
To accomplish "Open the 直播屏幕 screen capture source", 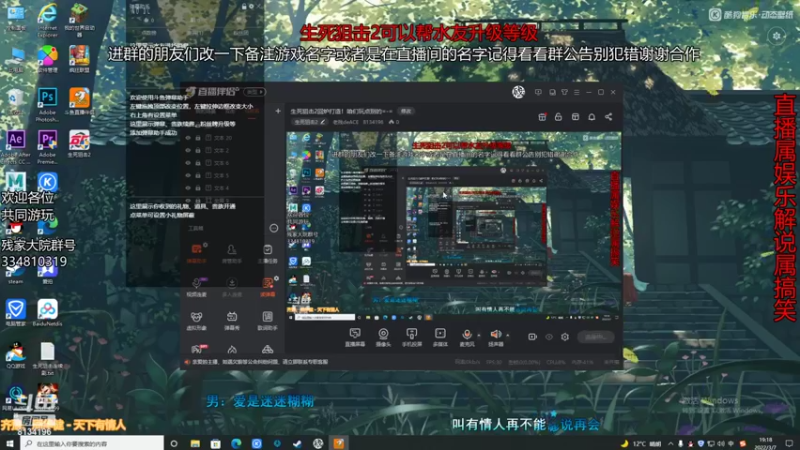I will [355, 337].
